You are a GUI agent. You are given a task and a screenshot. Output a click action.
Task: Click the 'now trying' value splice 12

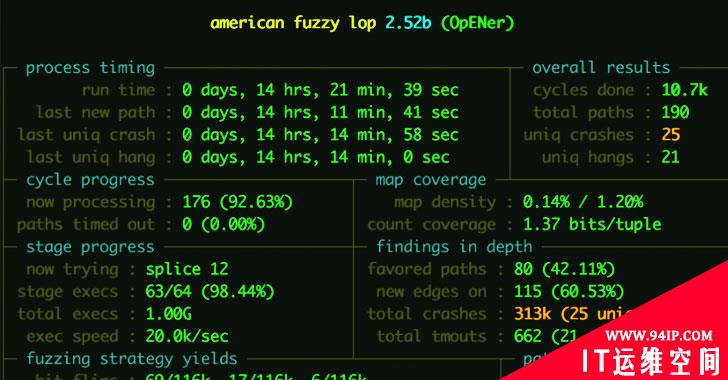[187, 269]
